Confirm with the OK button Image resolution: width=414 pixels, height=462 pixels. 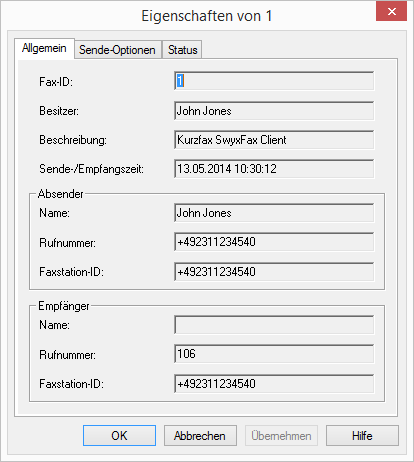[119, 436]
